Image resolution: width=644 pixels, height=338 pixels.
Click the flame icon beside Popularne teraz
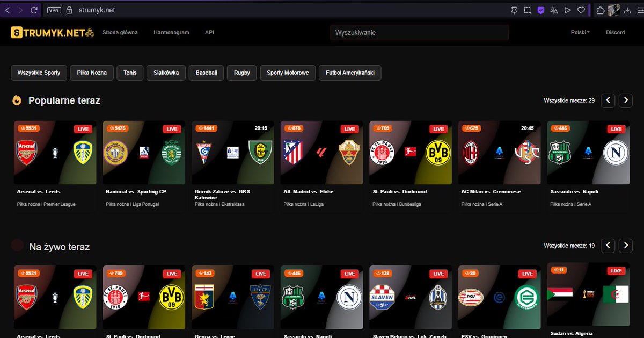[17, 100]
